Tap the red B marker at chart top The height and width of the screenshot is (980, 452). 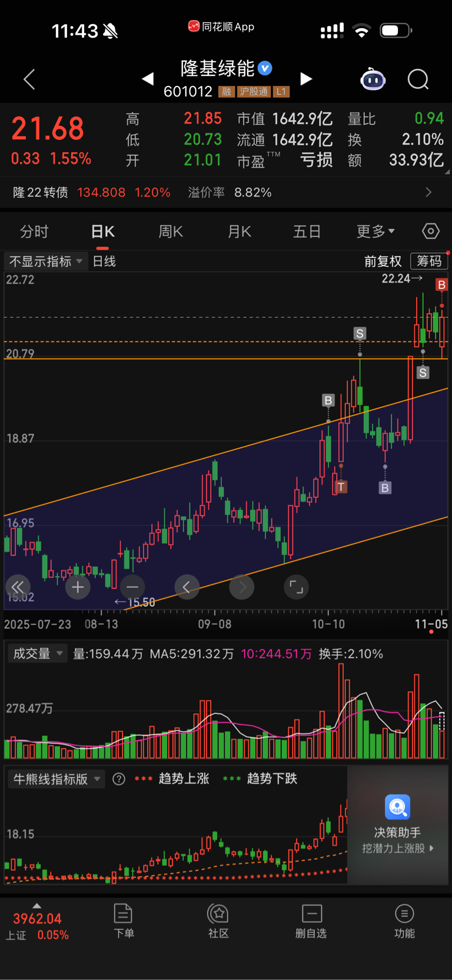tap(441, 285)
